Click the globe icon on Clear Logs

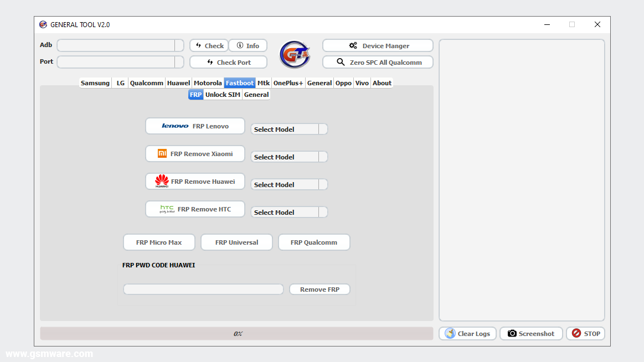coord(449,333)
